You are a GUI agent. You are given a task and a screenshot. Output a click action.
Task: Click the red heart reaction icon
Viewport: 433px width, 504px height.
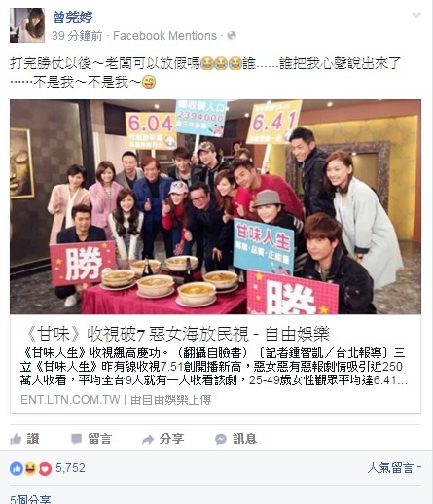coord(45,468)
